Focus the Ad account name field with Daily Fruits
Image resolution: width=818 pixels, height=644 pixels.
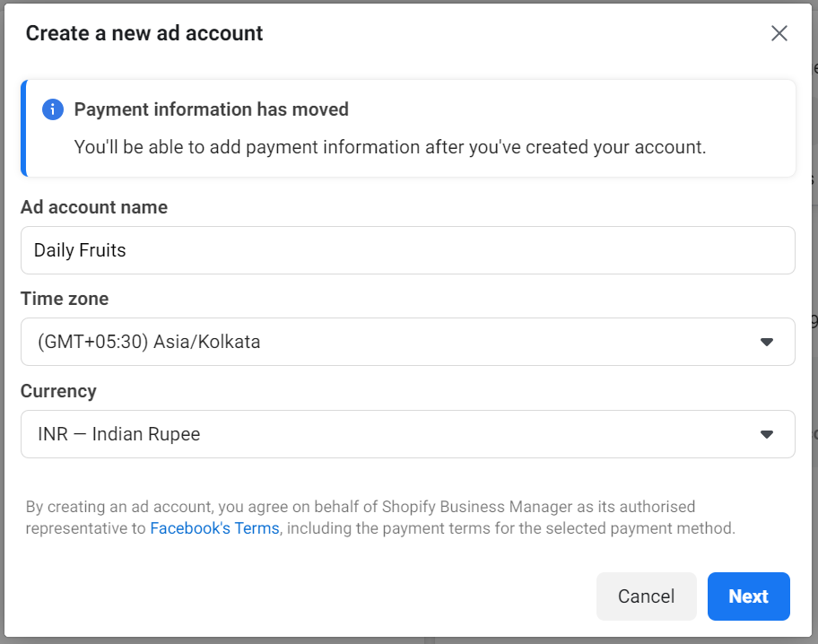coord(408,250)
